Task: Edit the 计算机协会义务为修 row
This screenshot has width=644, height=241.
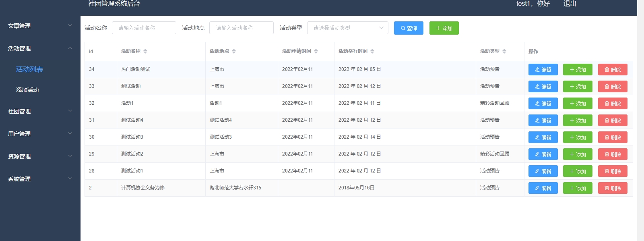Action: (543, 188)
